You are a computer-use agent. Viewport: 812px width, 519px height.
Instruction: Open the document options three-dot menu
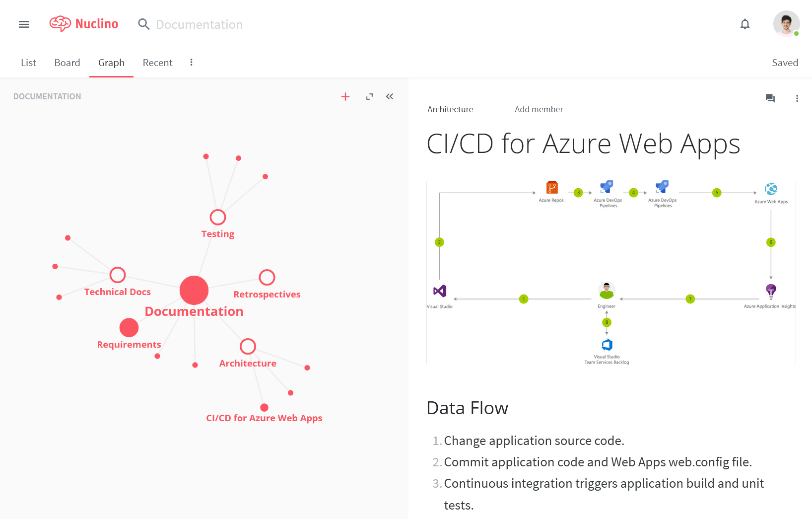click(x=798, y=98)
